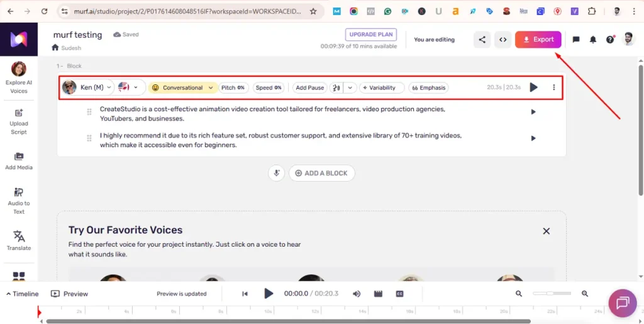
Task: Expand the chevron beside pronunciation icon
Action: click(350, 87)
